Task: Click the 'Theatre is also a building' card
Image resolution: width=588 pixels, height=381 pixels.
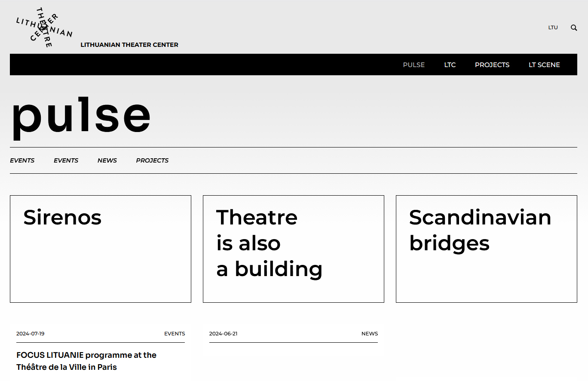Action: (293, 249)
